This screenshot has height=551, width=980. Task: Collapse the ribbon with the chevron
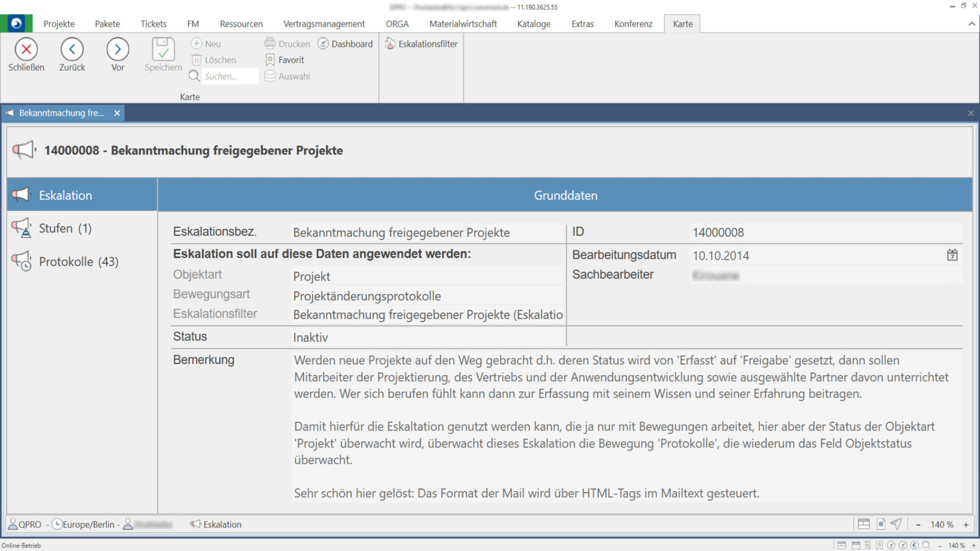click(x=971, y=24)
